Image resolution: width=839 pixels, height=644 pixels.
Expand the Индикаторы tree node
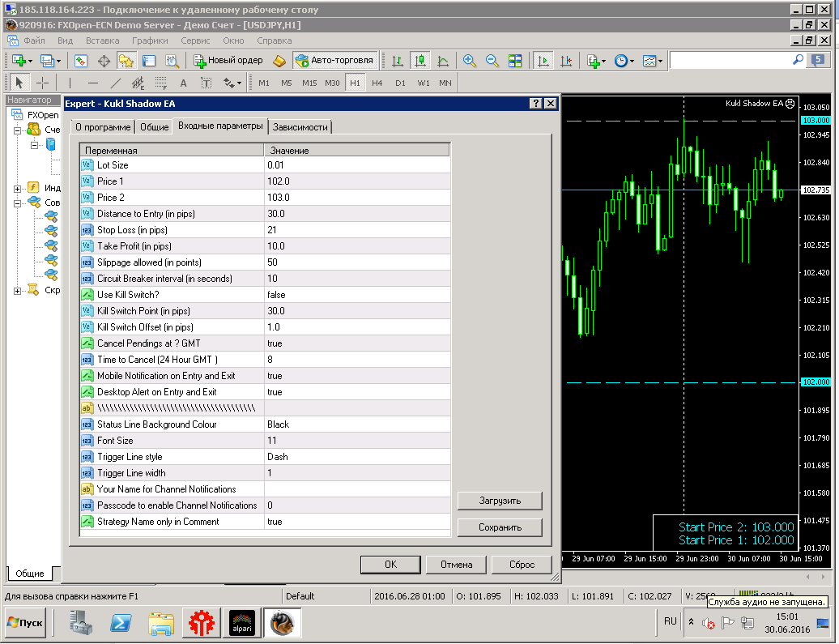pos(17,189)
